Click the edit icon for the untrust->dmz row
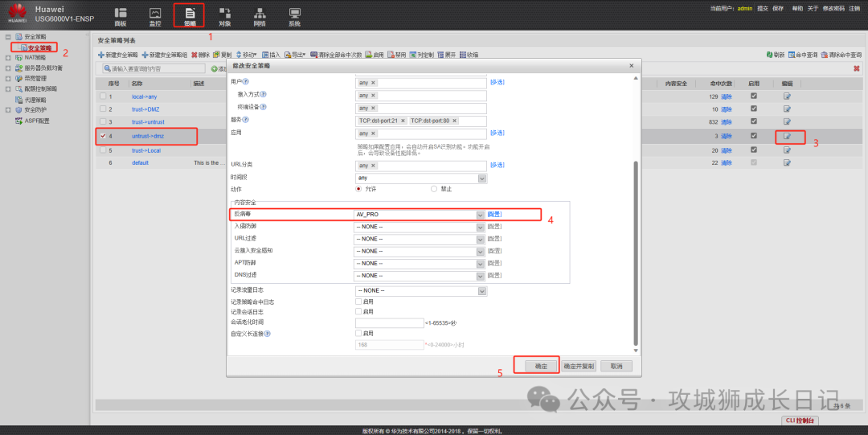The width and height of the screenshot is (868, 435). [788, 136]
